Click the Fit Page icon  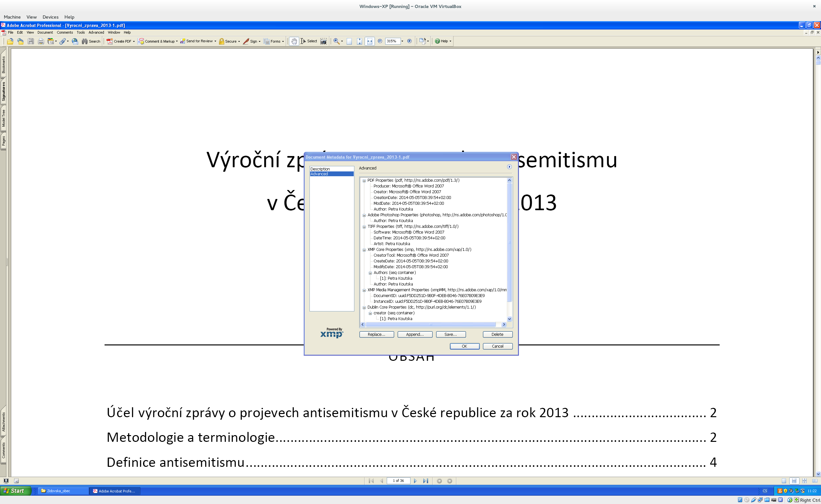point(359,41)
